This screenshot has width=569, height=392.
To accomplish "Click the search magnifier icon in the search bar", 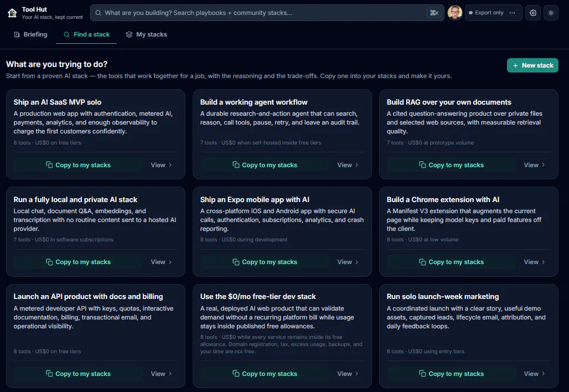I will tap(98, 13).
